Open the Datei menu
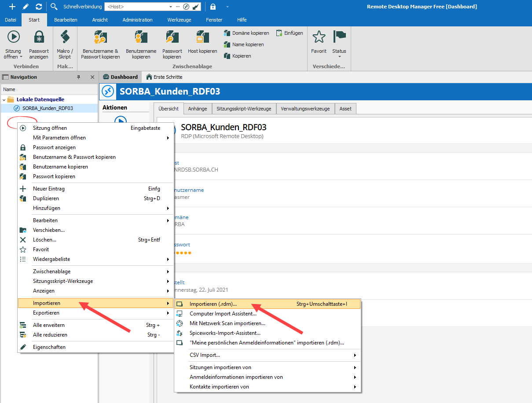 coord(11,20)
